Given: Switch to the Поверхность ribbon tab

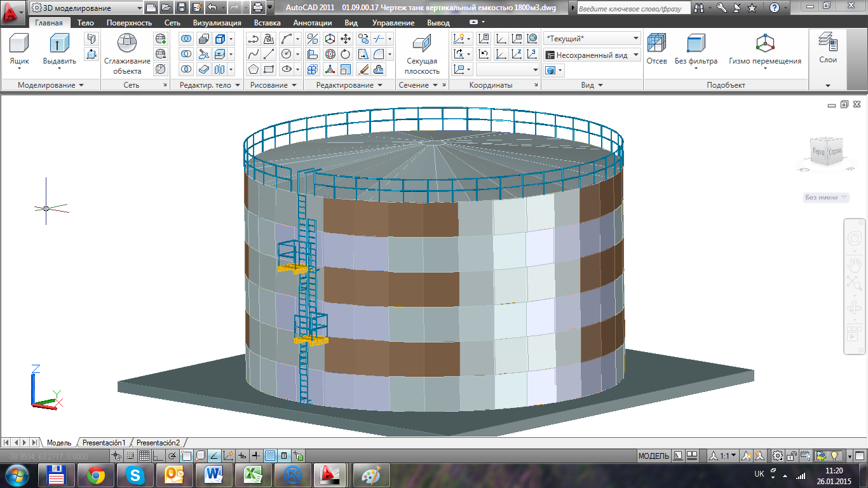Looking at the screenshot, I should click(x=129, y=23).
